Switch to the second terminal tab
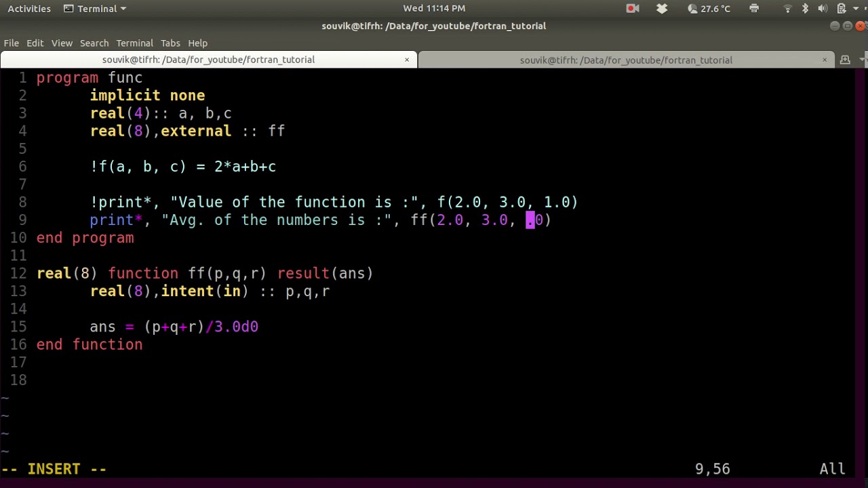 pyautogui.click(x=626, y=60)
